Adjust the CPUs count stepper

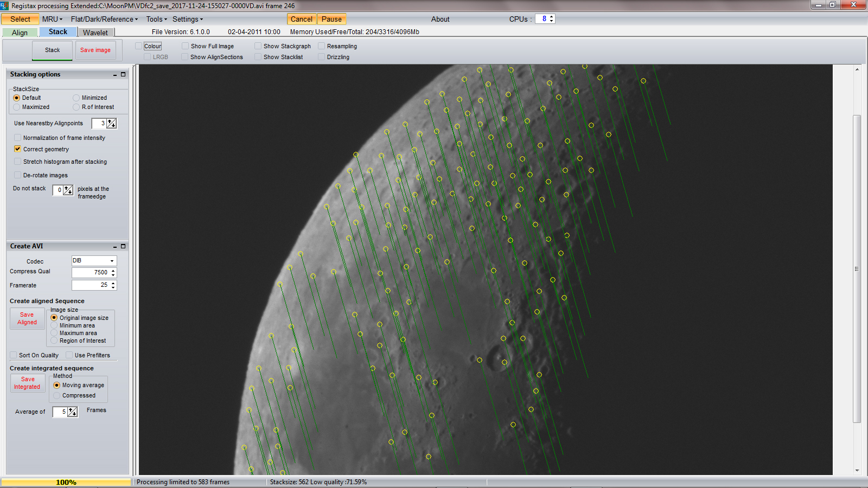pyautogui.click(x=552, y=18)
